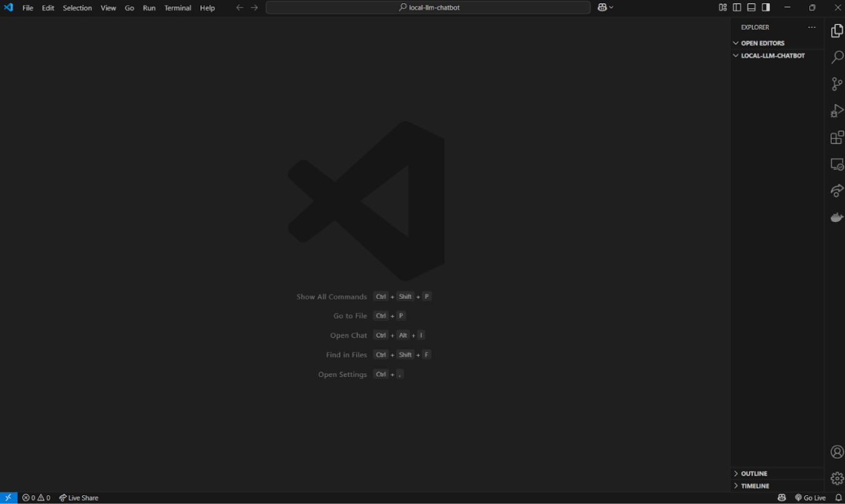Click the Find in Files hint

[379, 355]
